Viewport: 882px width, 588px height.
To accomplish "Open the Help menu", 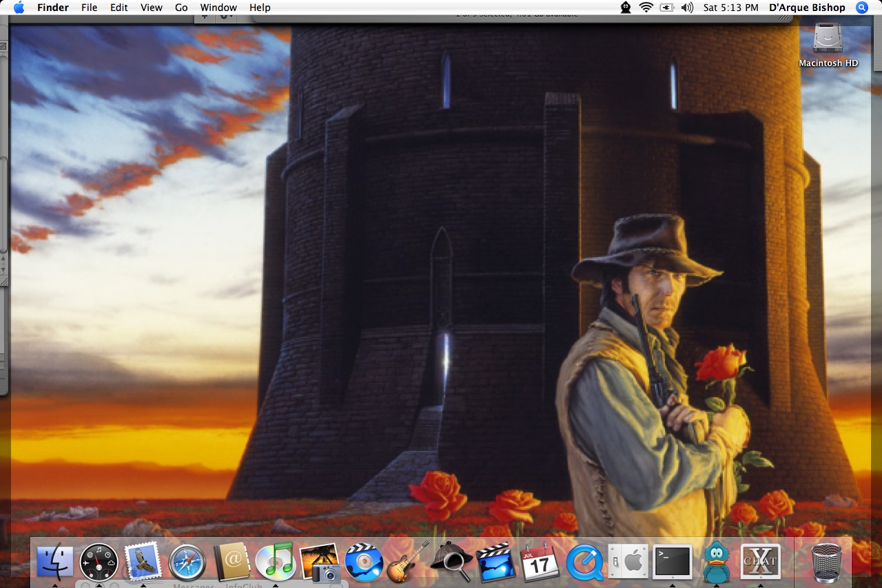I will point(260,8).
